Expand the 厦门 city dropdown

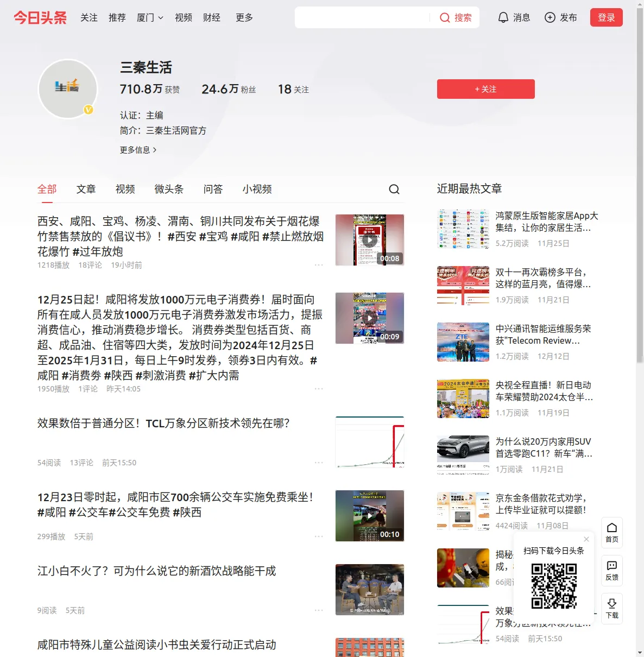point(150,17)
